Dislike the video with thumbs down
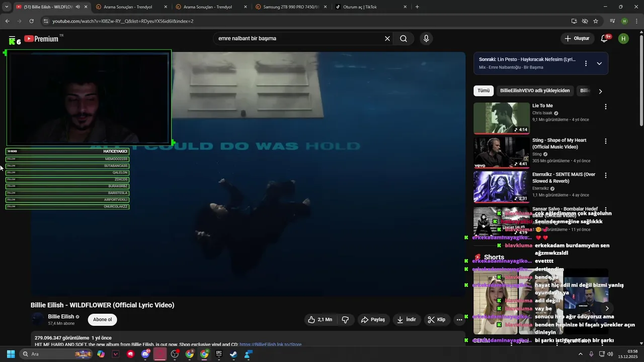Screen dimensions: 644x362 [345, 320]
